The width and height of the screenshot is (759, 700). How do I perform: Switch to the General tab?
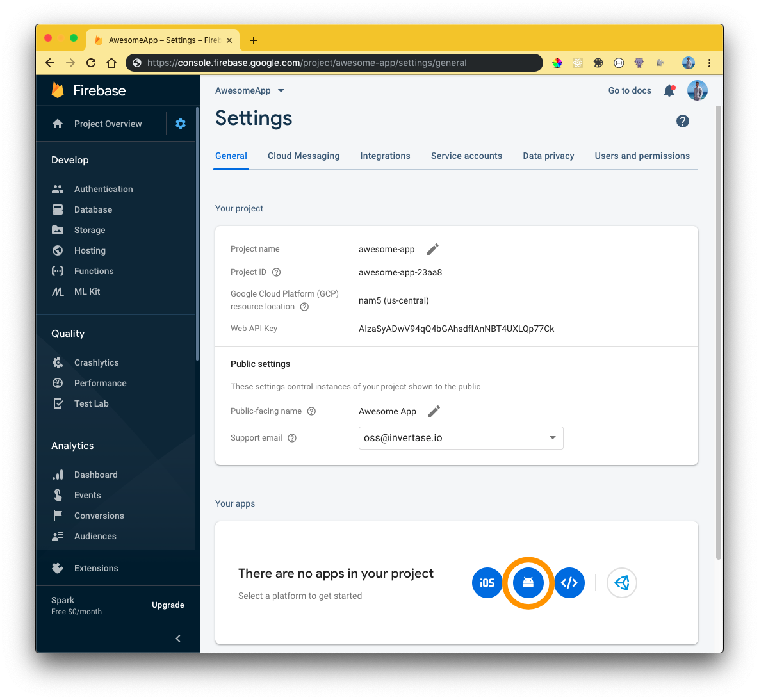231,156
